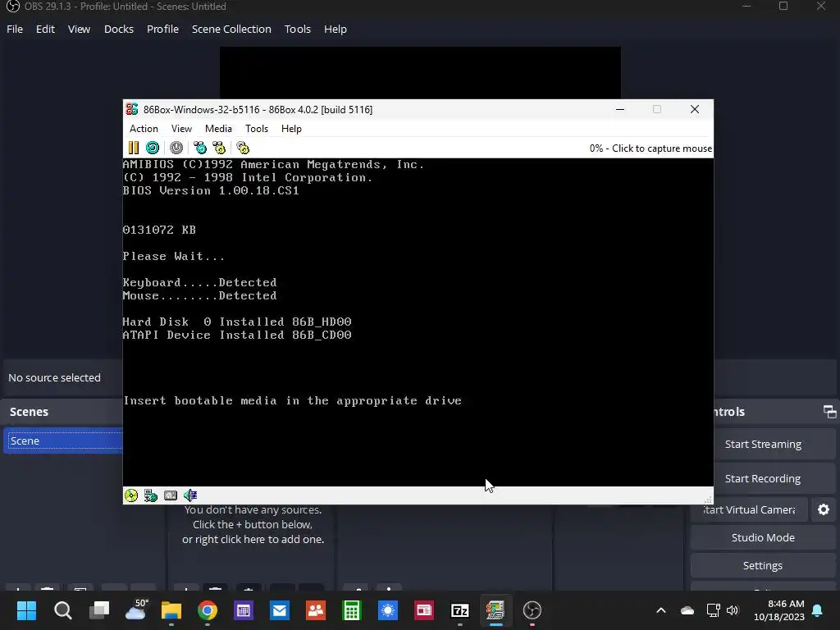
Task: Open the View menu in 86Box
Action: click(181, 129)
